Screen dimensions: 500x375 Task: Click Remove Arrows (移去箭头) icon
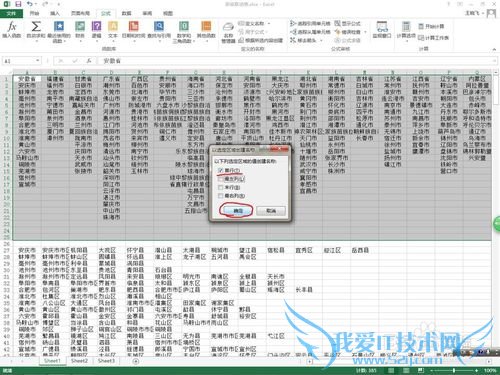coord(293,40)
